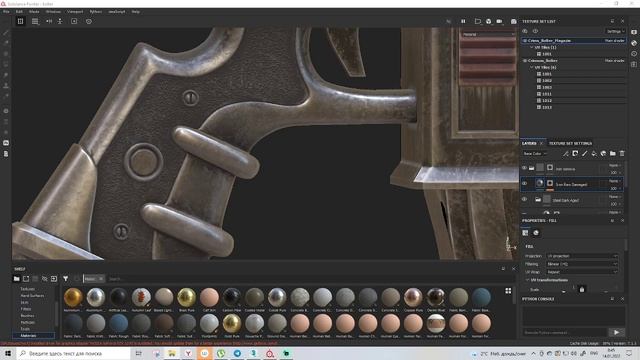The height and width of the screenshot is (360, 640).
Task: Click the fill properties grid icon
Action: [x=525, y=233]
